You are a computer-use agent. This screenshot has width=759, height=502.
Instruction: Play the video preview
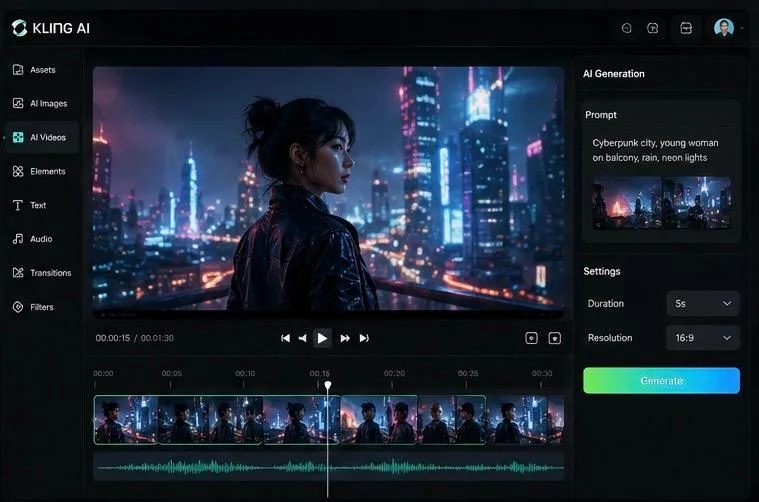[322, 338]
